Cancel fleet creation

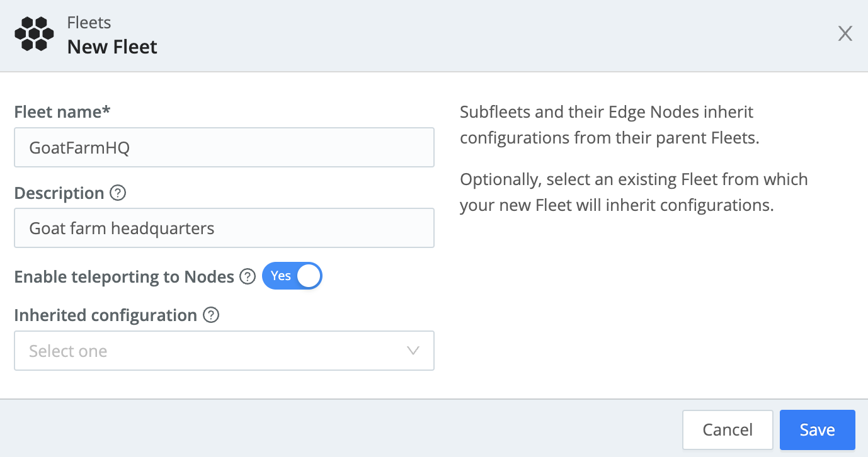click(728, 429)
